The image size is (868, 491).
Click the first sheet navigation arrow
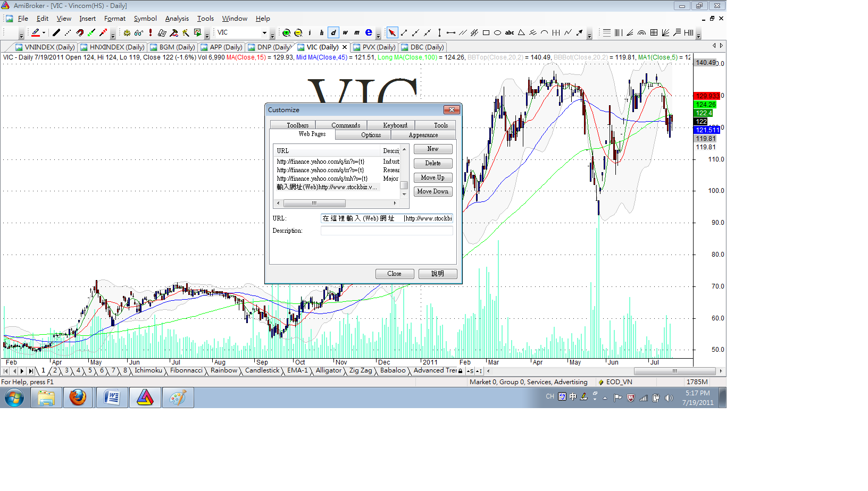click(6, 371)
